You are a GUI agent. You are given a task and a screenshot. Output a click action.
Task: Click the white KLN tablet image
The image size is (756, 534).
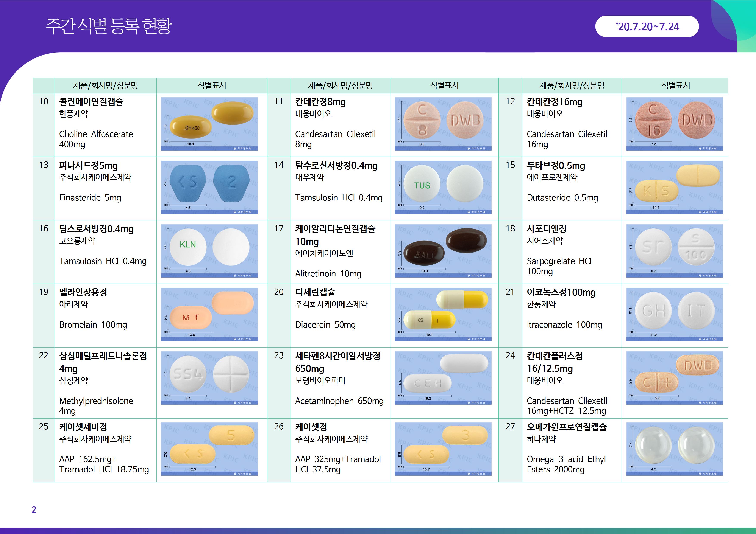pyautogui.click(x=209, y=251)
